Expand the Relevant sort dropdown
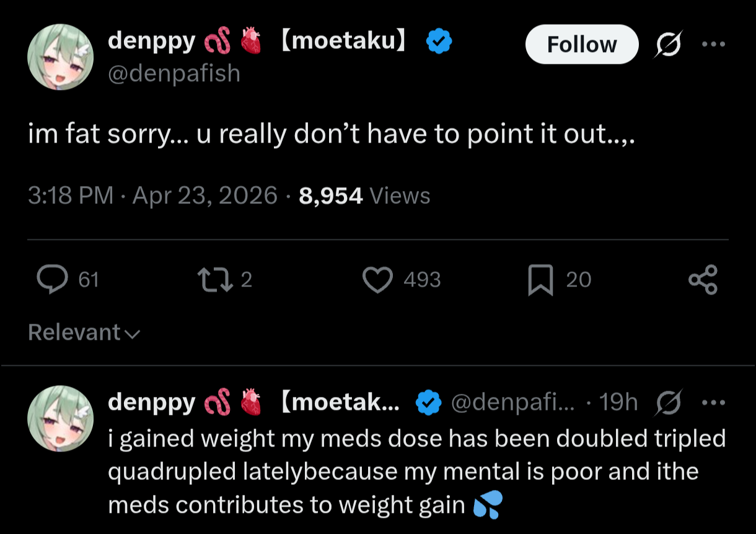756x534 pixels. (x=84, y=333)
